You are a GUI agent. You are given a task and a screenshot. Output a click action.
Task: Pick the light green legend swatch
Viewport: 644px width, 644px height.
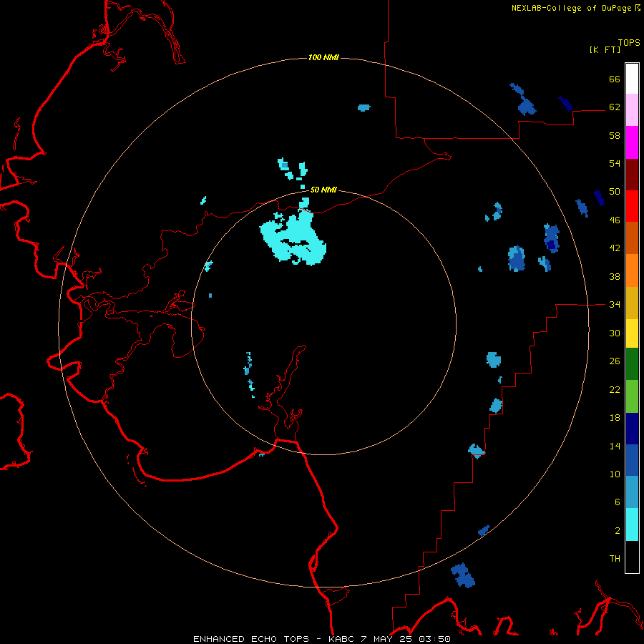click(632, 396)
